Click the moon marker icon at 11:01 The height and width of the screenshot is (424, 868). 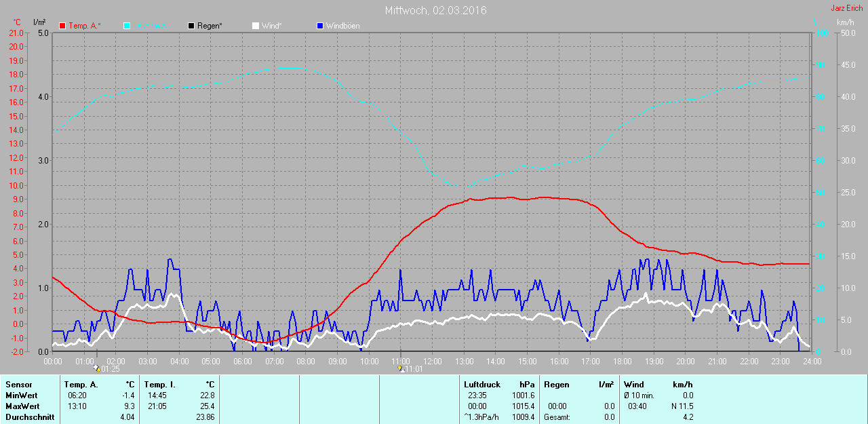[401, 369]
